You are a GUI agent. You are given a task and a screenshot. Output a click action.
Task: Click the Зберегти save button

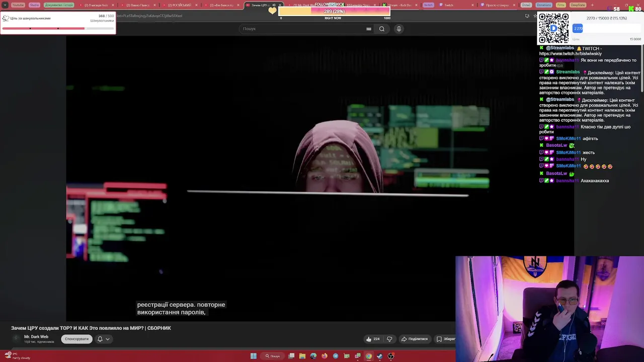pos(446,339)
